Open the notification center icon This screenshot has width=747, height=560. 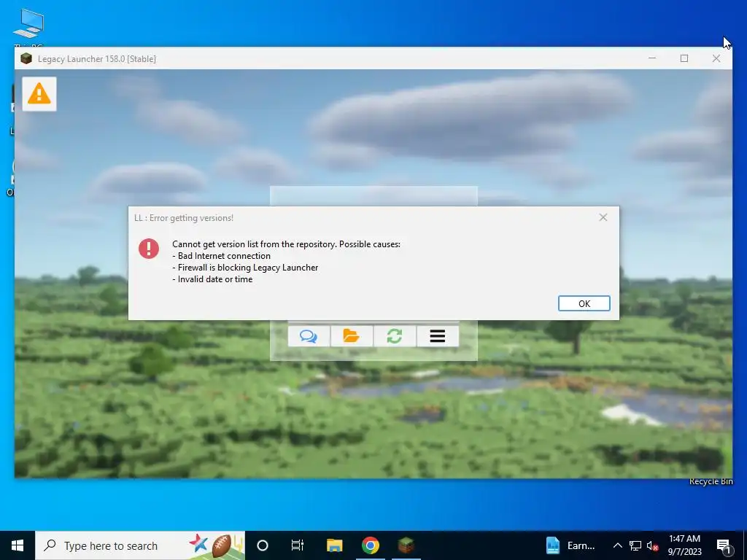tap(724, 545)
